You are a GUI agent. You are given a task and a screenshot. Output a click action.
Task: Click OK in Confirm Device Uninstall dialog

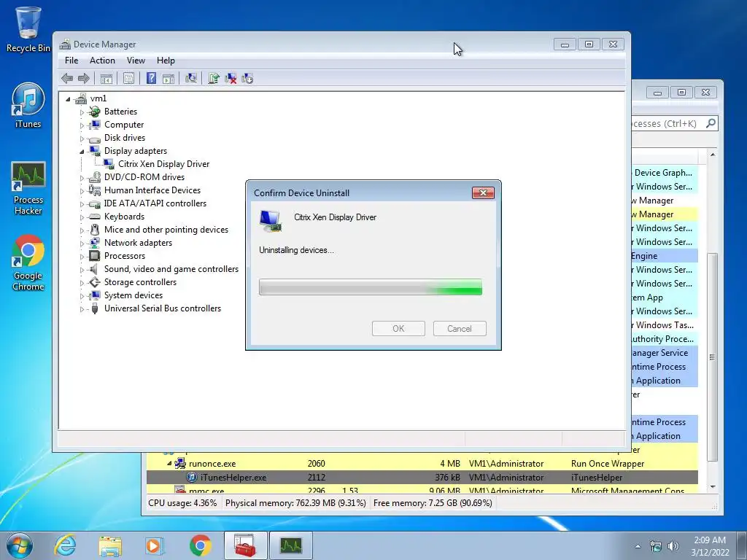[x=398, y=329]
